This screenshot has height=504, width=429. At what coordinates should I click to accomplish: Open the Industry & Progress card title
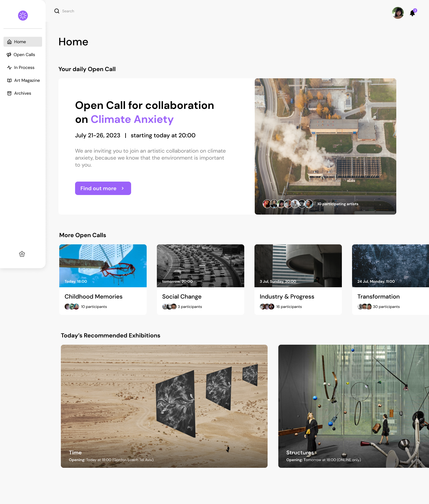(287, 297)
